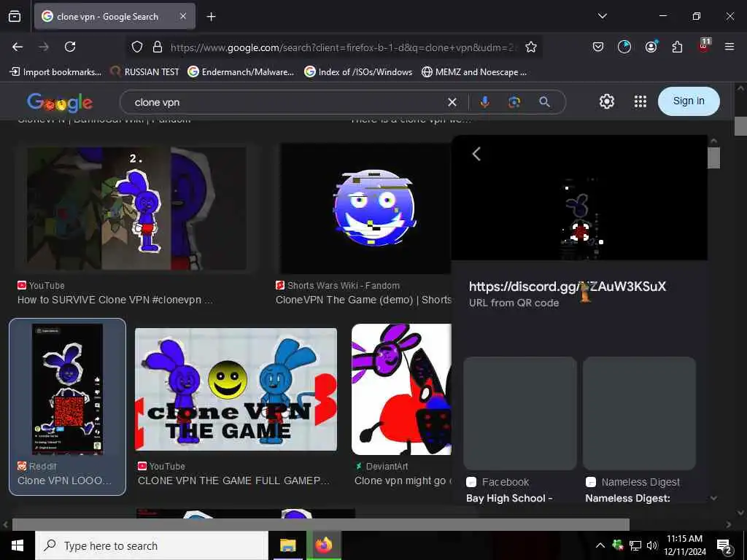Open Index of /ISOs/Windows bookmark
This screenshot has width=747, height=560.
[358, 72]
